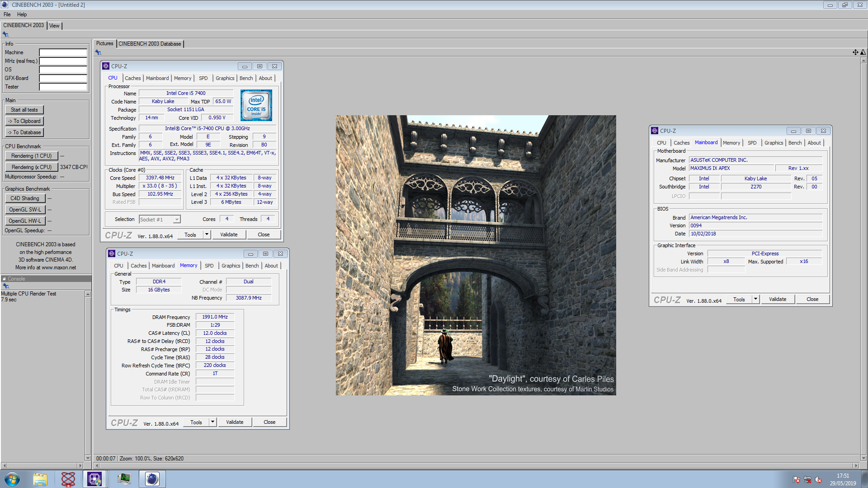Viewport: 868px width, 488px height.
Task: Click the triangle zoom icon in picture viewer
Action: click(x=863, y=52)
